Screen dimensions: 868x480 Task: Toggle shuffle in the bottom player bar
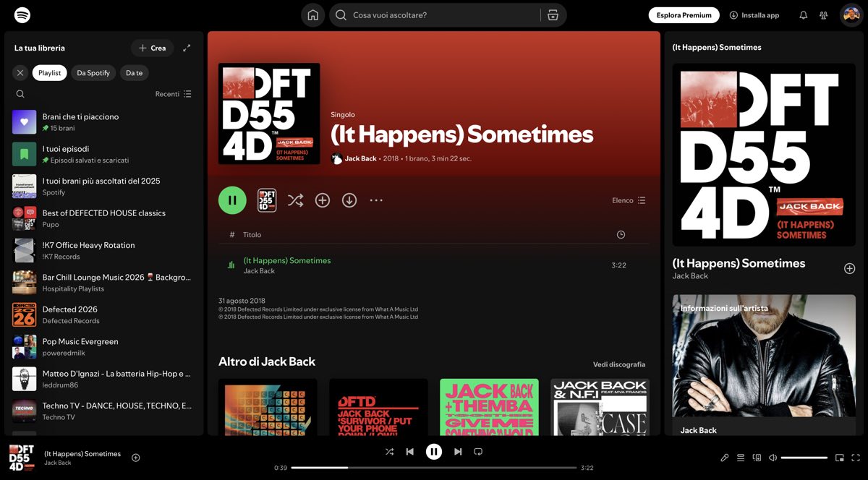pyautogui.click(x=389, y=452)
